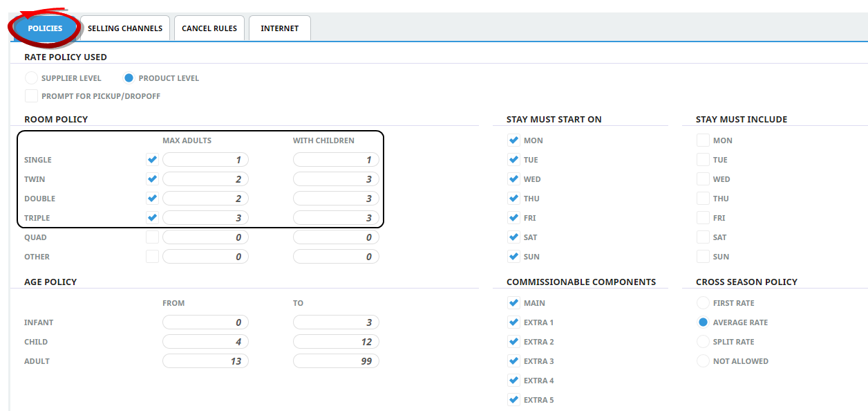Choose Split Rate cross season policy
Screen dimensions: 868x411
[703, 342]
